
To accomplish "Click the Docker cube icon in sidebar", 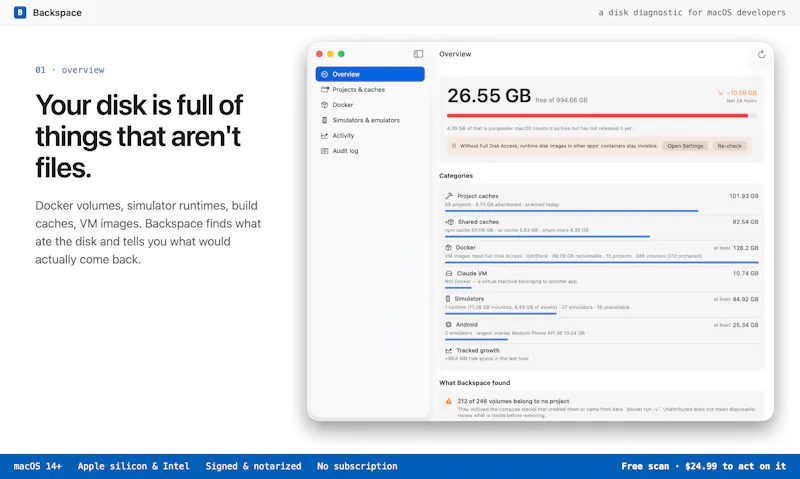I will coord(324,105).
